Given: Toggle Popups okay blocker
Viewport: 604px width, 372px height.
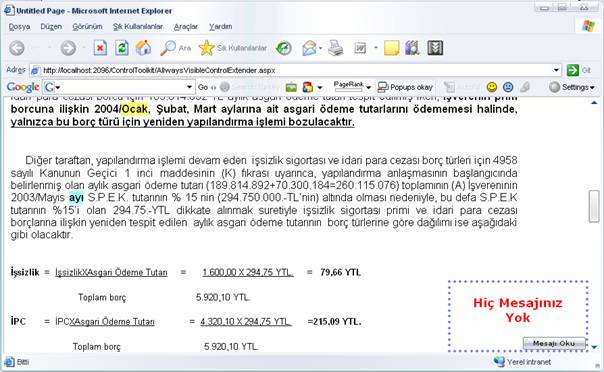Looking at the screenshot, I should [x=405, y=87].
